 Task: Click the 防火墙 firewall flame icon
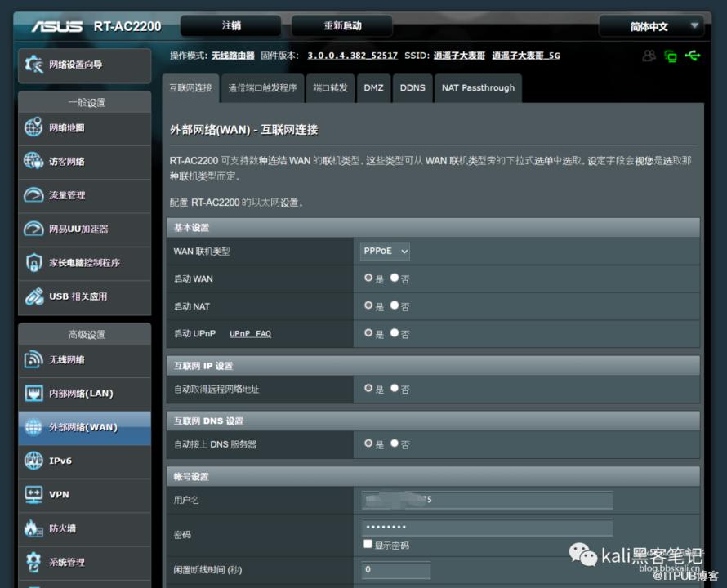[x=33, y=528]
